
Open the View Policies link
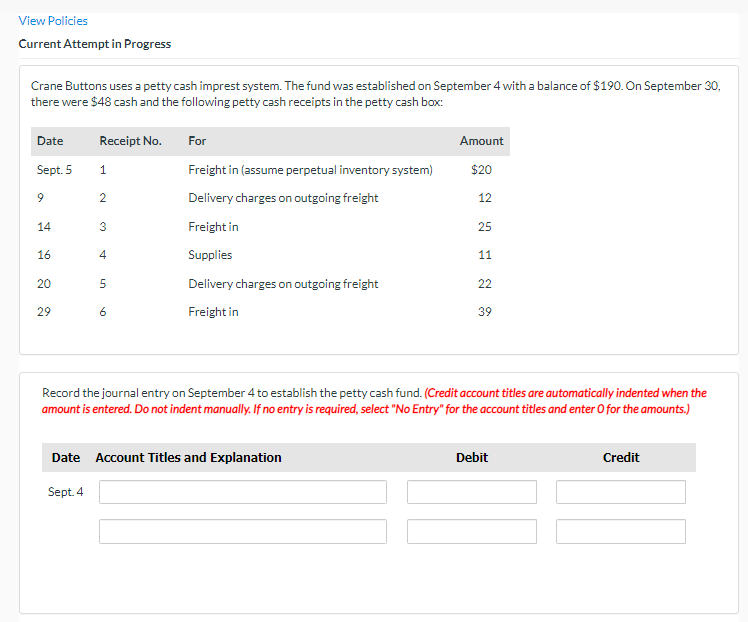[53, 21]
